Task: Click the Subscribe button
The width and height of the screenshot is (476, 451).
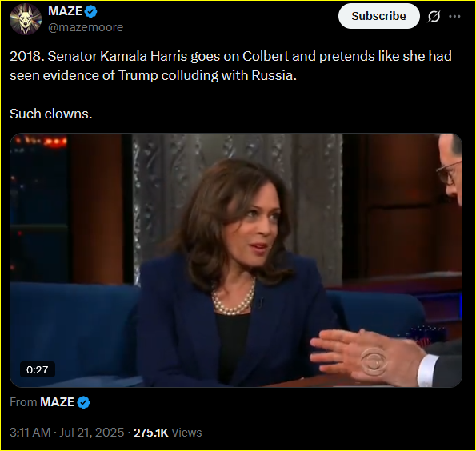Action: coord(379,16)
